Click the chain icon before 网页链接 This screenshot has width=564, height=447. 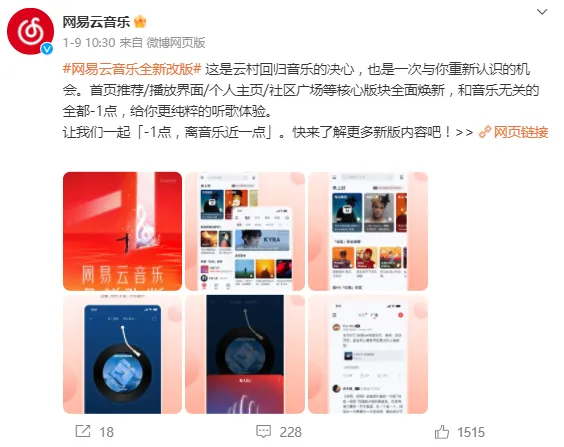pyautogui.click(x=485, y=132)
